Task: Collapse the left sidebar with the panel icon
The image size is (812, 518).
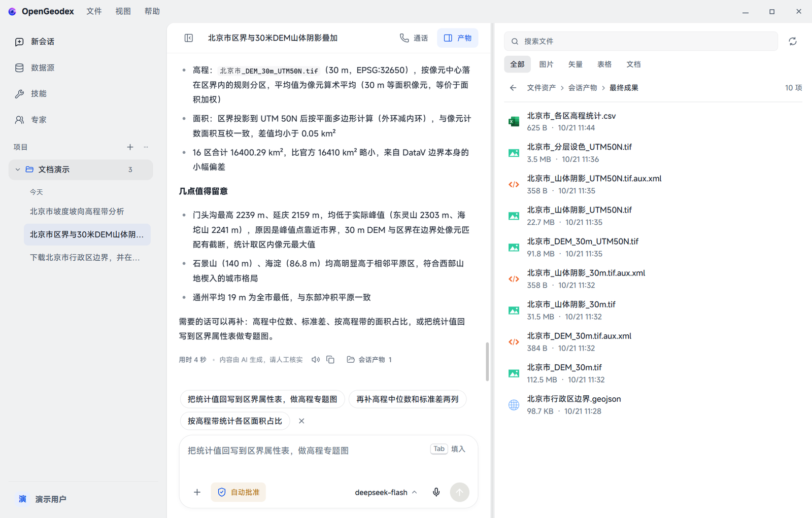Action: point(189,38)
